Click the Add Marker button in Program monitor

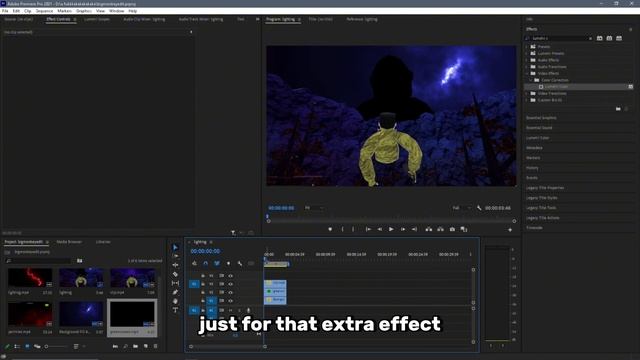(x=330, y=229)
